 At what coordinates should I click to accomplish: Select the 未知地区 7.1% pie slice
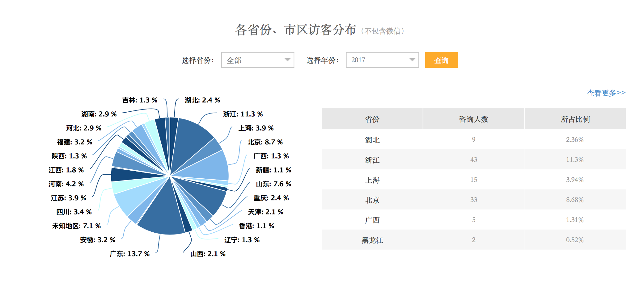130,201
